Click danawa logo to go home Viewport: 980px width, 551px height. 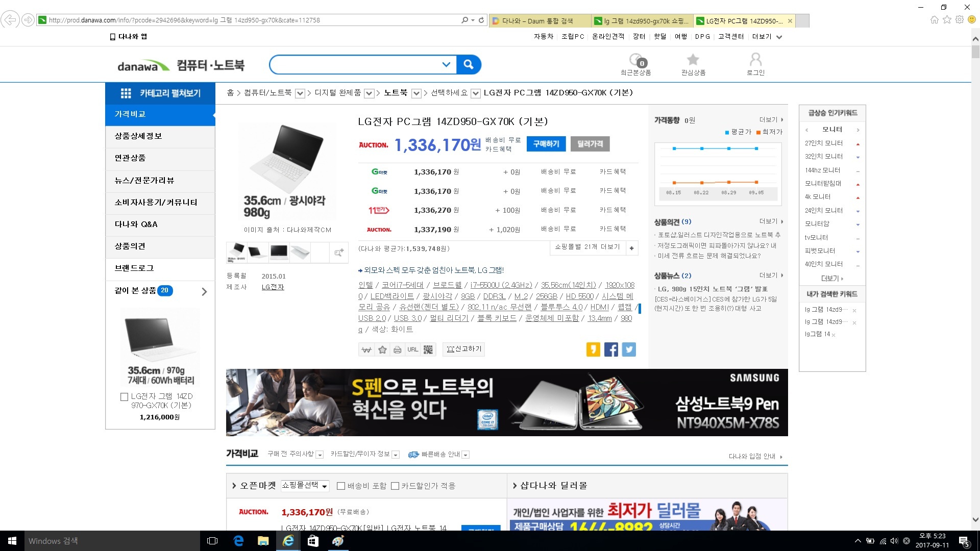(x=143, y=66)
